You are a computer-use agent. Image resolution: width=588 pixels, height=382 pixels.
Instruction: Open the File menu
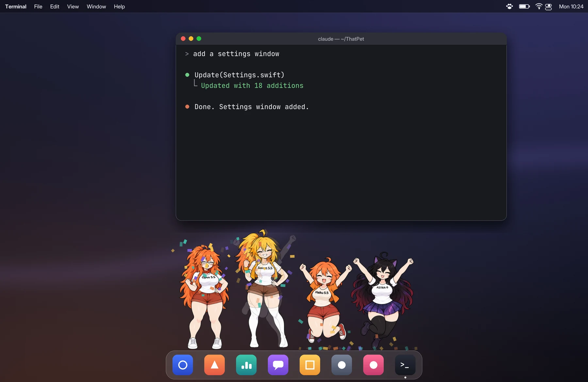coord(38,7)
